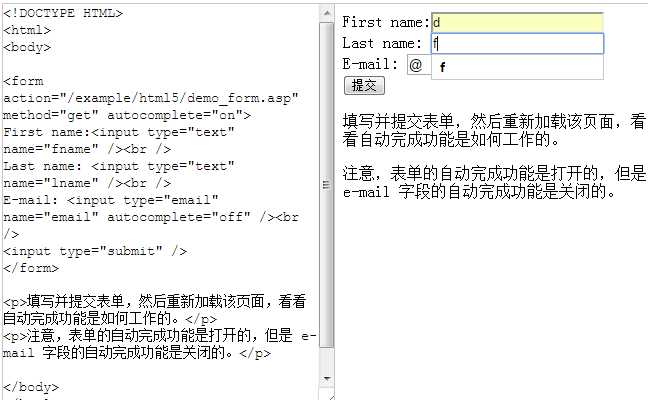Click the 'E-mail:' label in preview
The image size is (648, 400).
tap(370, 64)
